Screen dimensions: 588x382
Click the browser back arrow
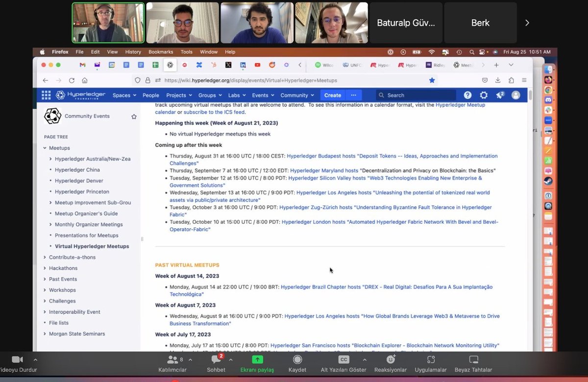[45, 80]
